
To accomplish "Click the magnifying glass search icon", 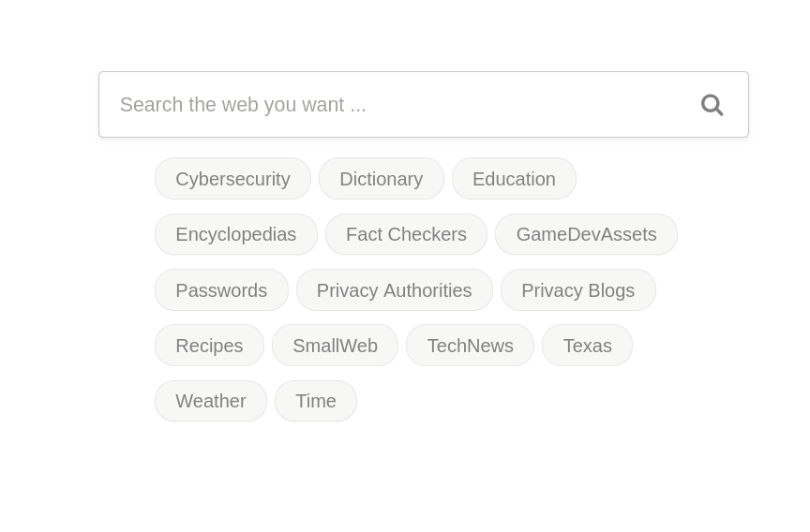I will coord(712,105).
